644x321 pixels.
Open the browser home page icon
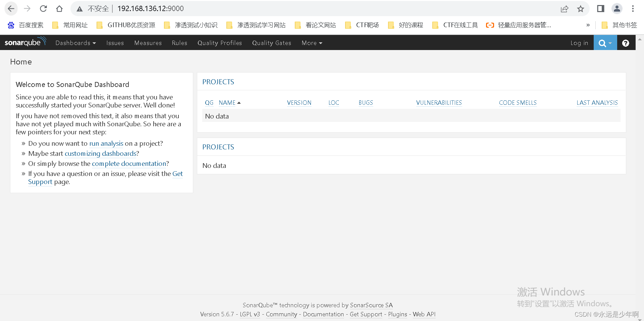[59, 9]
